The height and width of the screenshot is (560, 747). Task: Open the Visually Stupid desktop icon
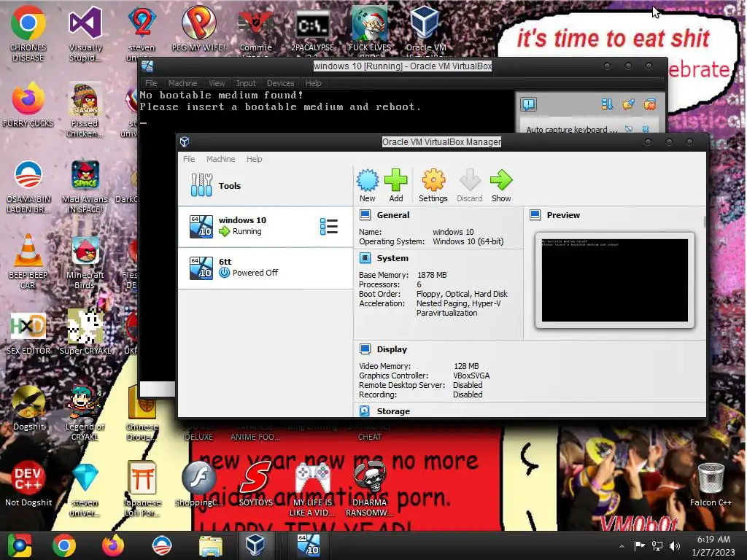[x=85, y=34]
